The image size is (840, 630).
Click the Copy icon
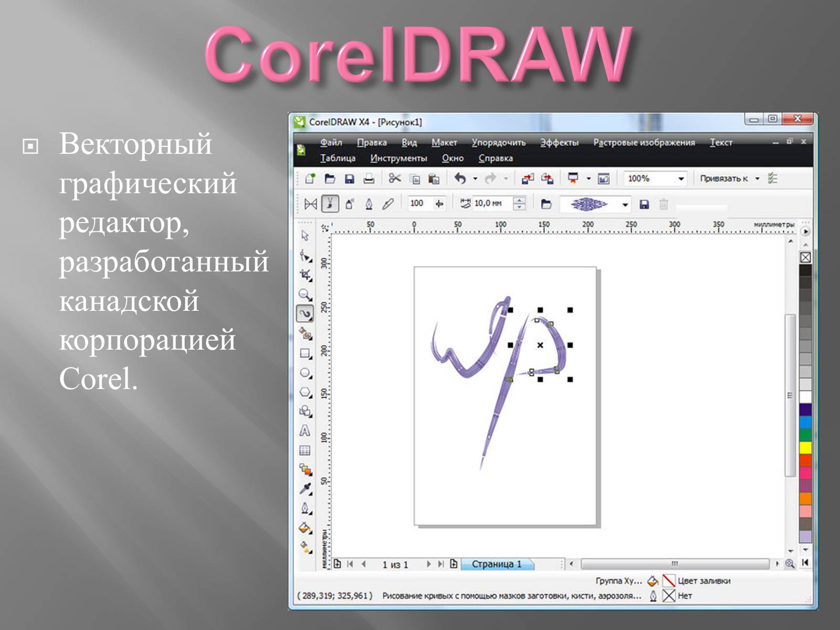click(415, 179)
